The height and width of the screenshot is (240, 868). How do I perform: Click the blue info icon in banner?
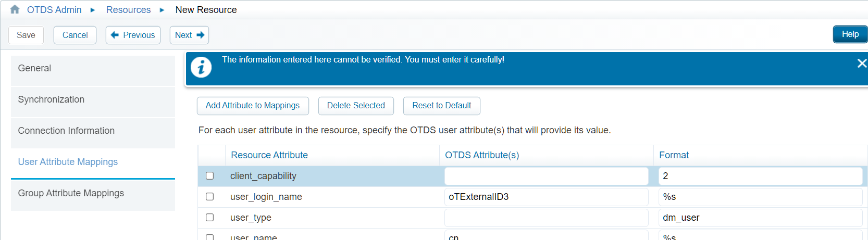pos(201,67)
